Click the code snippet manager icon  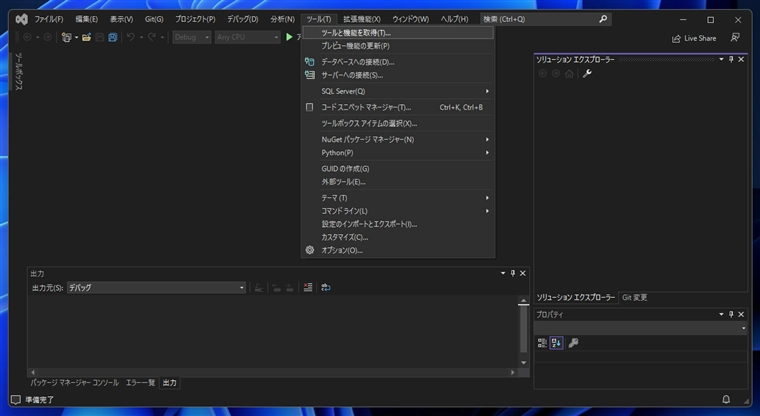309,107
